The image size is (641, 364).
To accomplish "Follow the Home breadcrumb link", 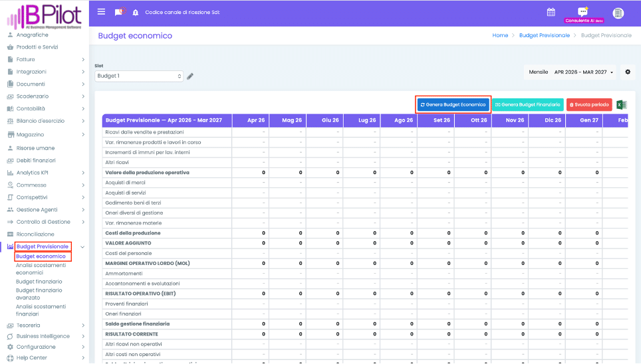I will pos(499,35).
